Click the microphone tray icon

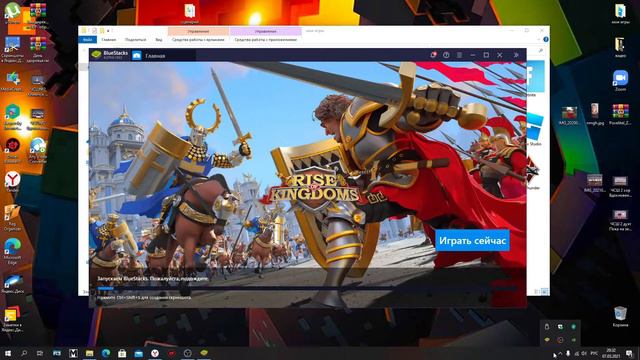[x=568, y=353]
